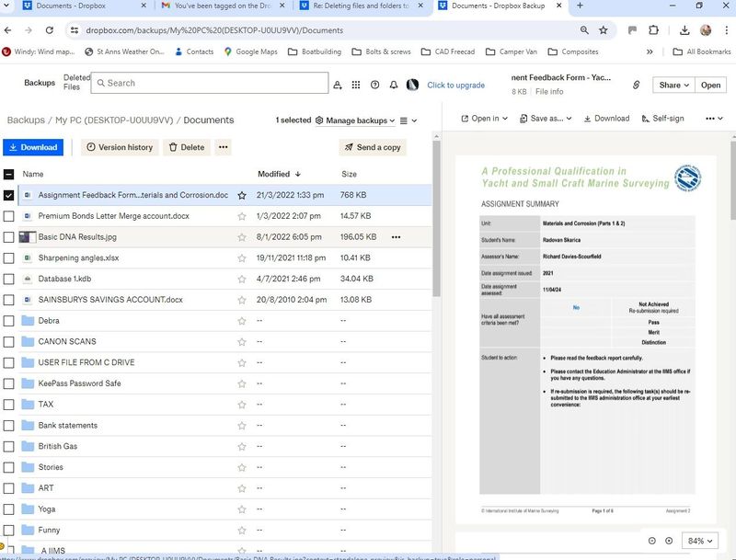Click the Dropbox search field
Screen dimensions: 736x560
tap(210, 83)
